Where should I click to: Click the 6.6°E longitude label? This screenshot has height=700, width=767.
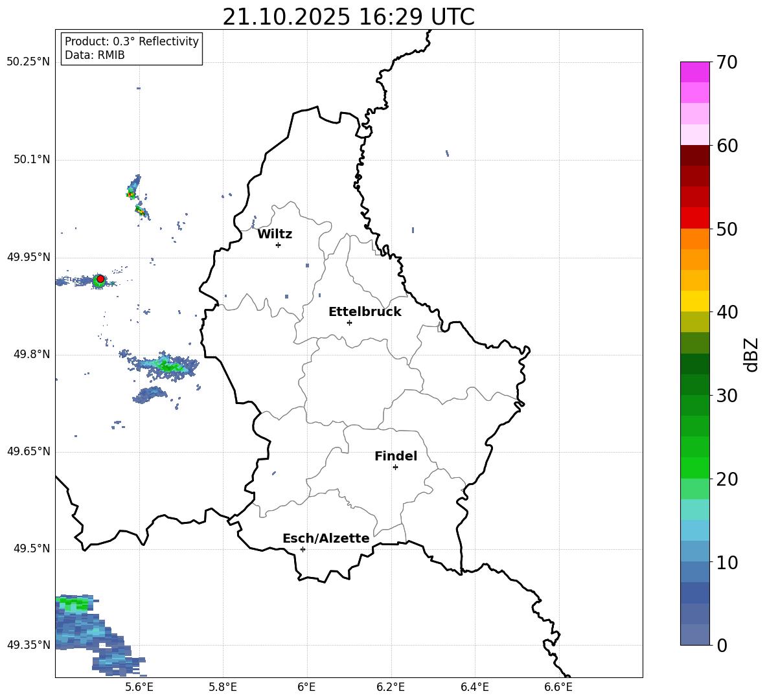point(558,687)
